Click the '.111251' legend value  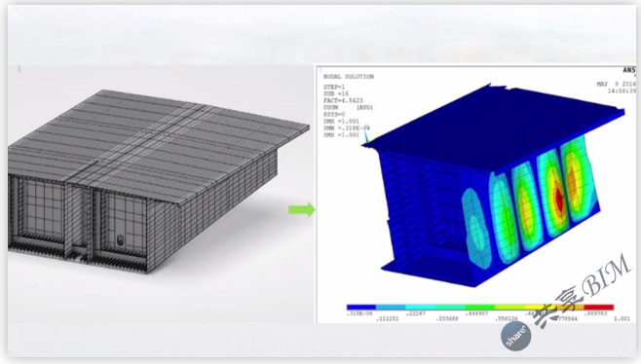pos(387,318)
